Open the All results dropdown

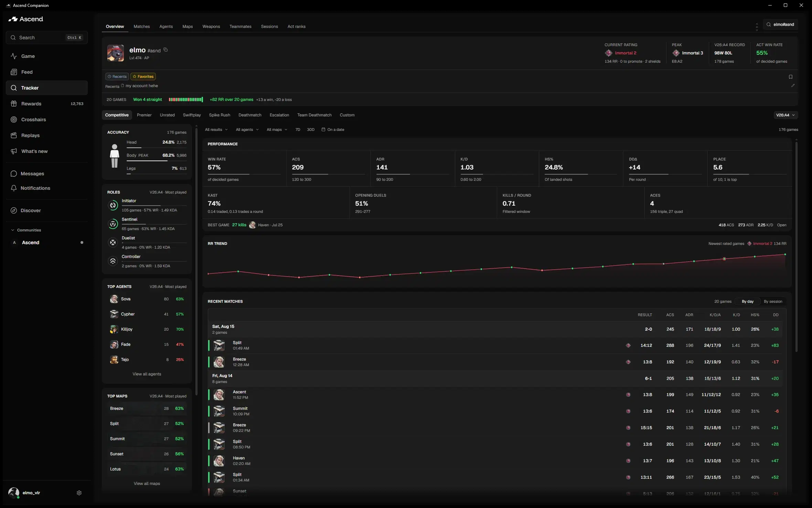click(x=216, y=129)
